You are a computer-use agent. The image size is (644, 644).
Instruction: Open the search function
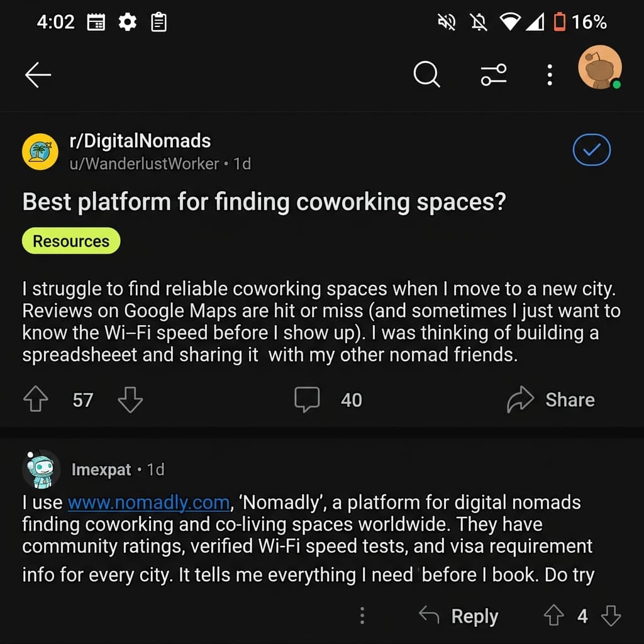click(x=427, y=74)
